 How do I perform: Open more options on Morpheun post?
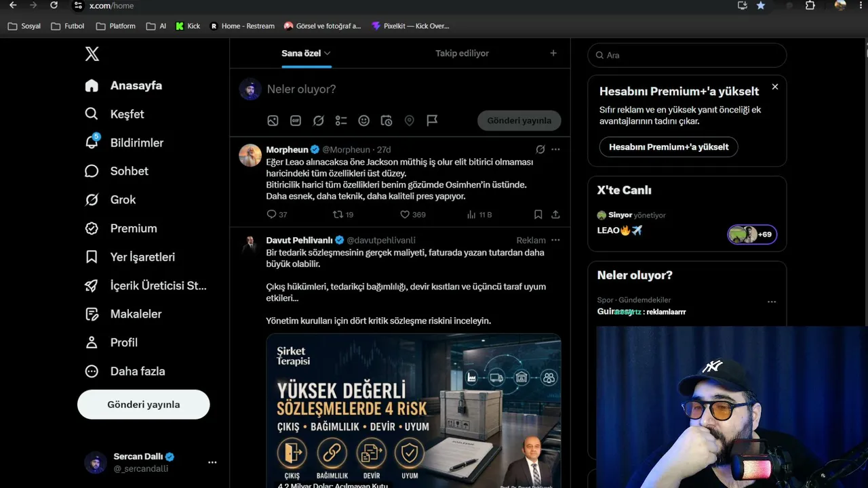point(555,149)
